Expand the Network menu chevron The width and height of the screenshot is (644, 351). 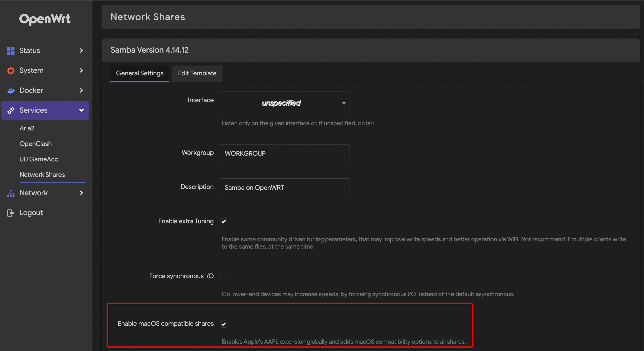tap(81, 193)
